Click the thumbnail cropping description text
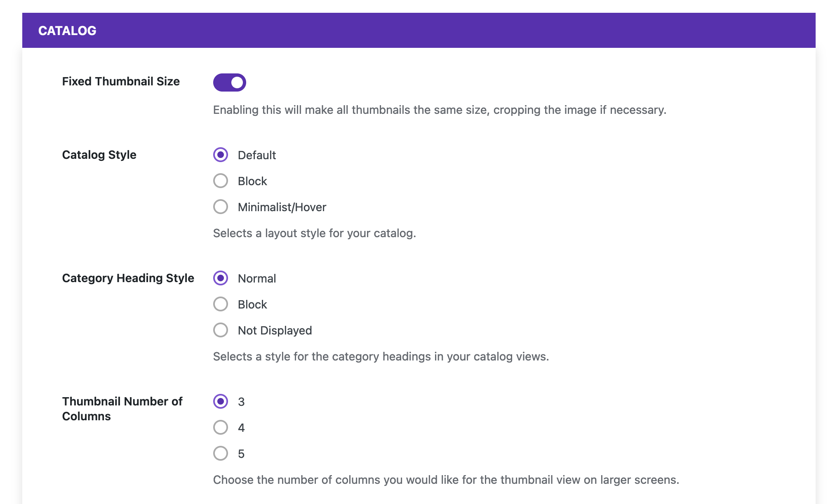 tap(440, 110)
